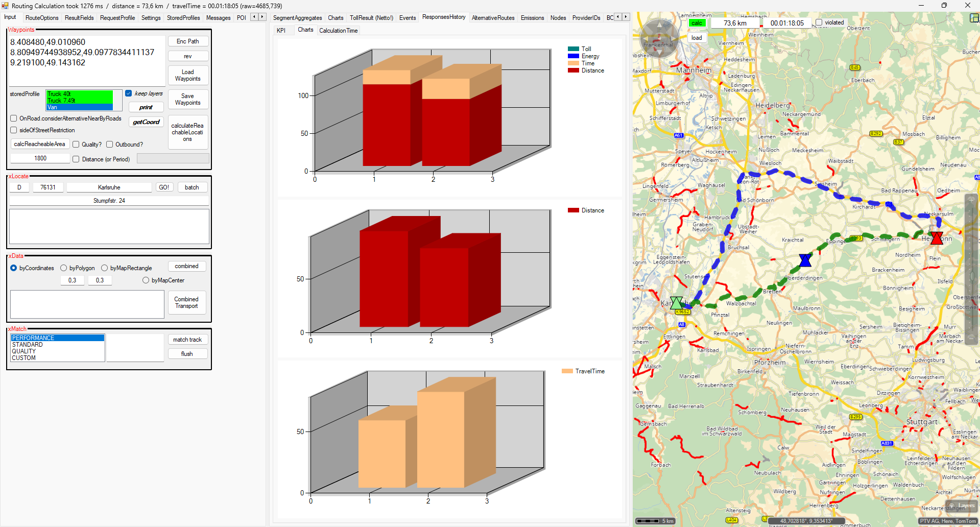Select the byPolygon radio button
Screen dimensions: 980x527
click(64, 268)
